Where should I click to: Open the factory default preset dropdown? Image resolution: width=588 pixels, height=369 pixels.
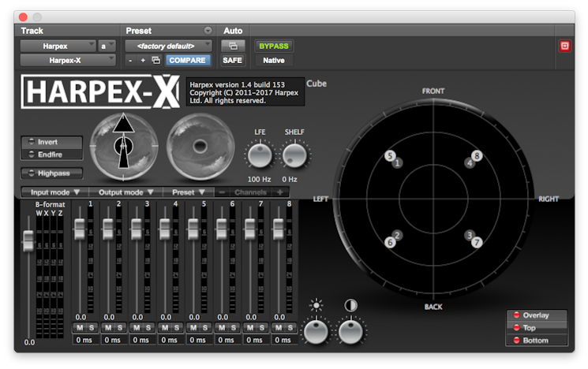click(168, 46)
